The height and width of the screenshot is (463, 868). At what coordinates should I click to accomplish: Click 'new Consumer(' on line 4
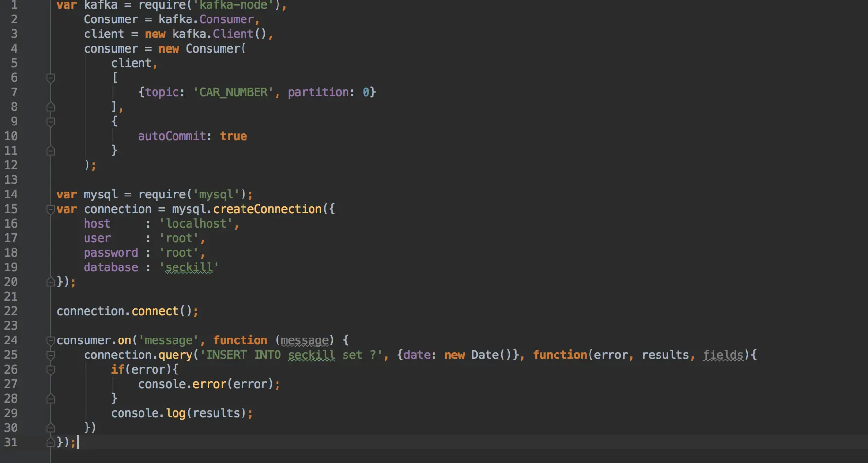202,49
